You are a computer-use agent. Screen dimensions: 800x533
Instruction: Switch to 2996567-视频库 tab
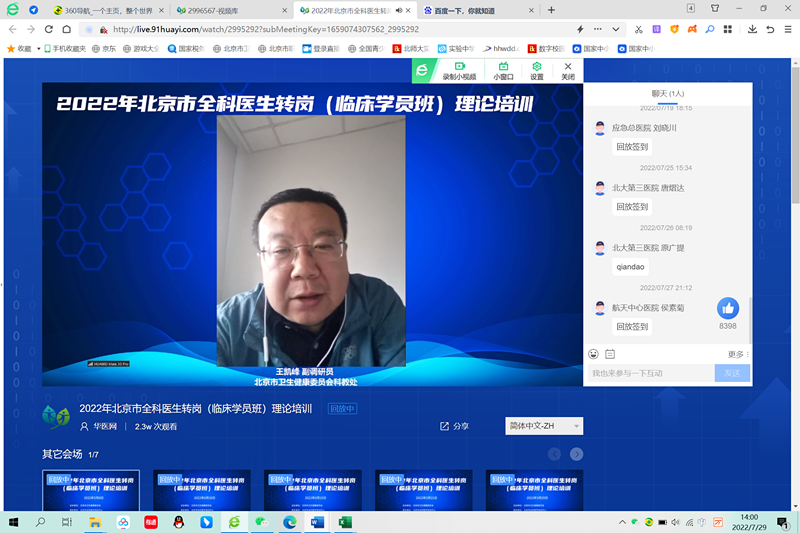(231, 10)
